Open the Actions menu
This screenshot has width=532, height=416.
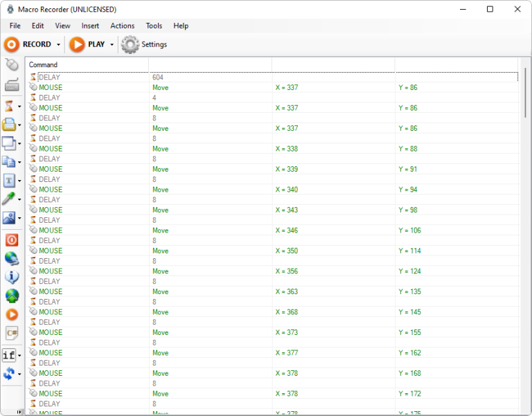tap(123, 26)
